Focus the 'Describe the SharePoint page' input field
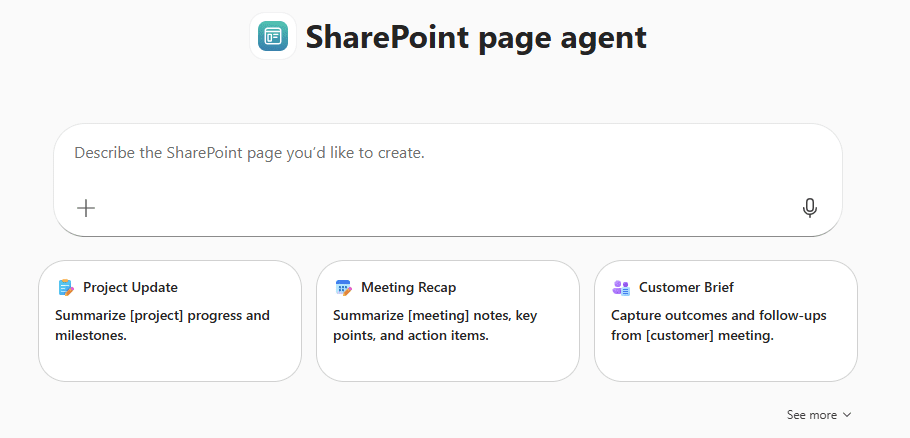The image size is (910, 438). (x=447, y=180)
